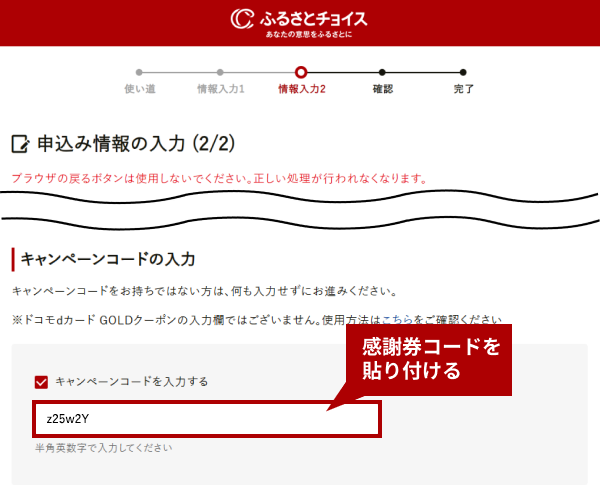Click the ふるさとチョイス circular logo icon
Image resolution: width=600 pixels, height=496 pixels.
pyautogui.click(x=243, y=20)
